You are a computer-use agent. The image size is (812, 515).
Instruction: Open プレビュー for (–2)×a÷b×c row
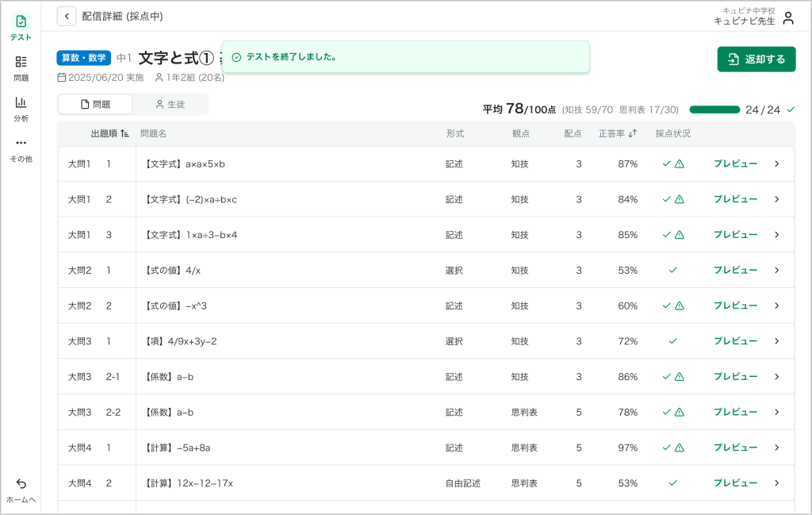pos(735,199)
